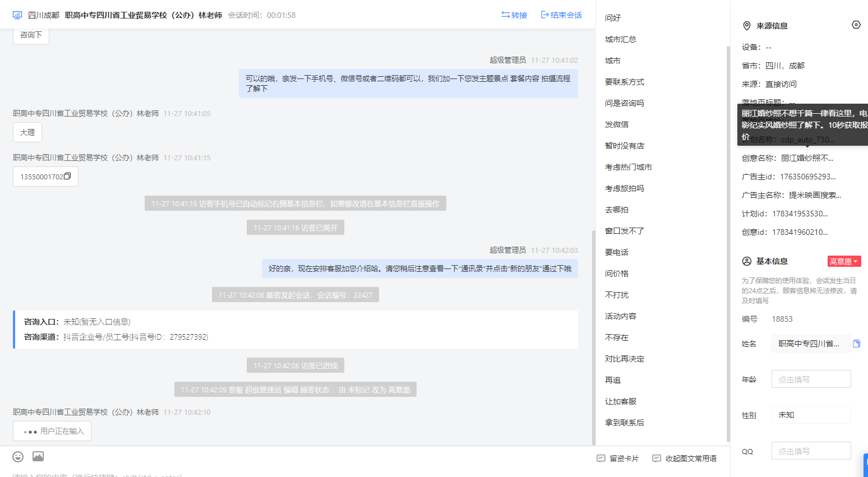The image size is (868, 477).
Task: Click the user icon beside 基本信息
Action: point(747,261)
